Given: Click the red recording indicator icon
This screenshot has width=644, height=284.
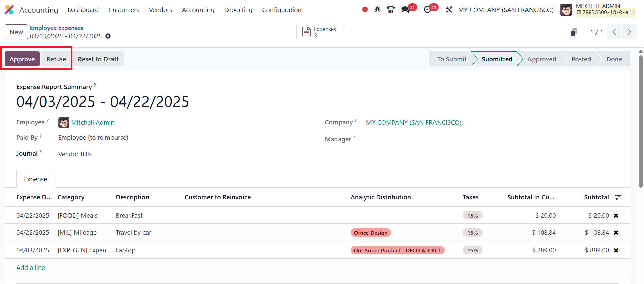Looking at the screenshot, I should click(365, 10).
